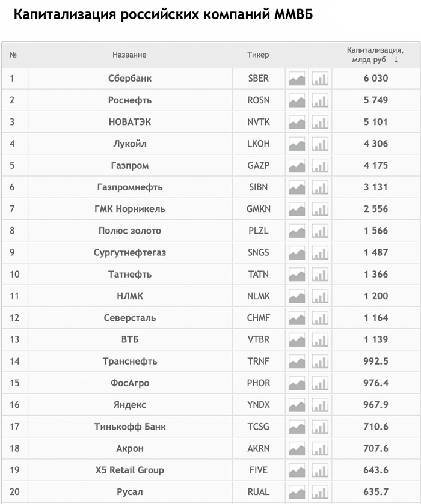Image resolution: width=421 pixels, height=504 pixels.
Task: Sort by the Капитализация column arrow
Action: pyautogui.click(x=396, y=60)
